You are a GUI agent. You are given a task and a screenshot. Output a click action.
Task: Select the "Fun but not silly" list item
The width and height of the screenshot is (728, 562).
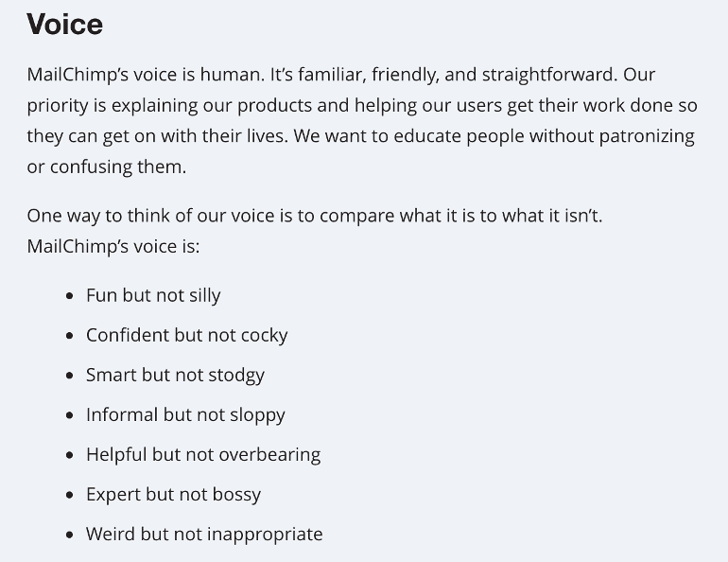(153, 295)
